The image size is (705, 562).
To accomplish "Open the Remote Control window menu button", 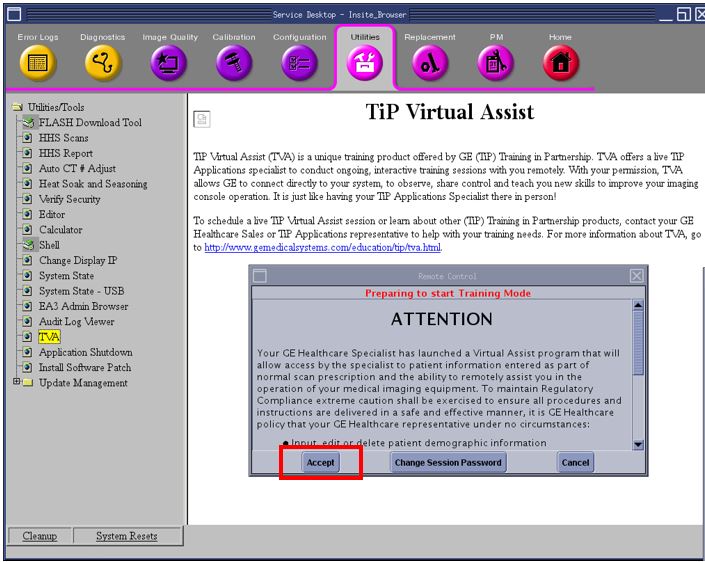I will tap(259, 275).
